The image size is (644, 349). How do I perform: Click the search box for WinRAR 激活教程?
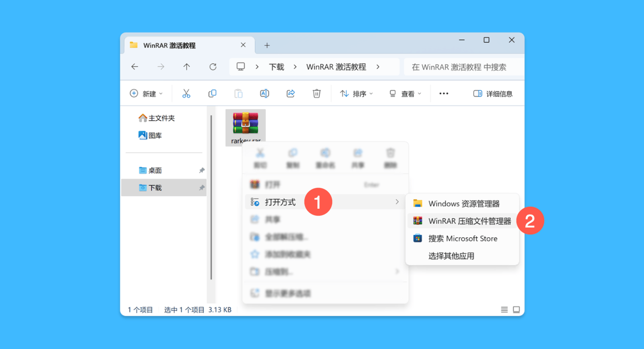[x=464, y=67]
